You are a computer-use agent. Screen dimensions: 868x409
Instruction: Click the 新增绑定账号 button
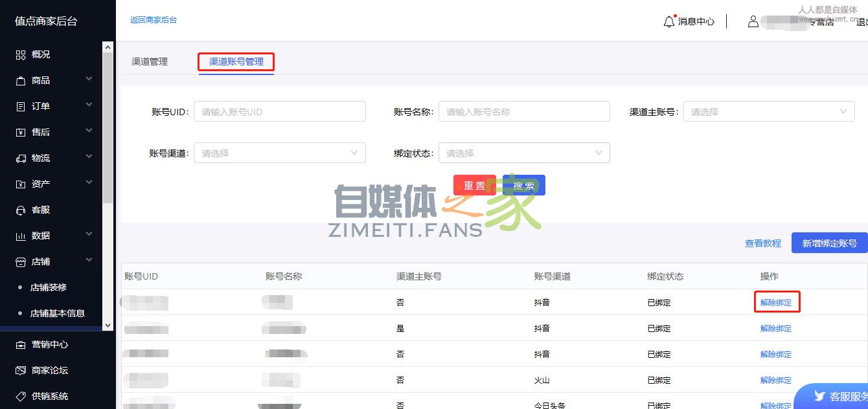point(829,243)
